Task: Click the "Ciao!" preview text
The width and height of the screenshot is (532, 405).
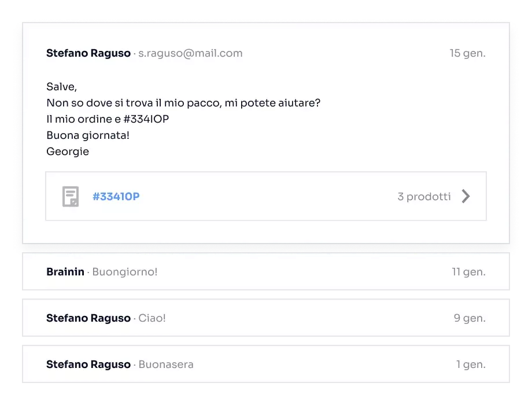Action: pos(152,318)
